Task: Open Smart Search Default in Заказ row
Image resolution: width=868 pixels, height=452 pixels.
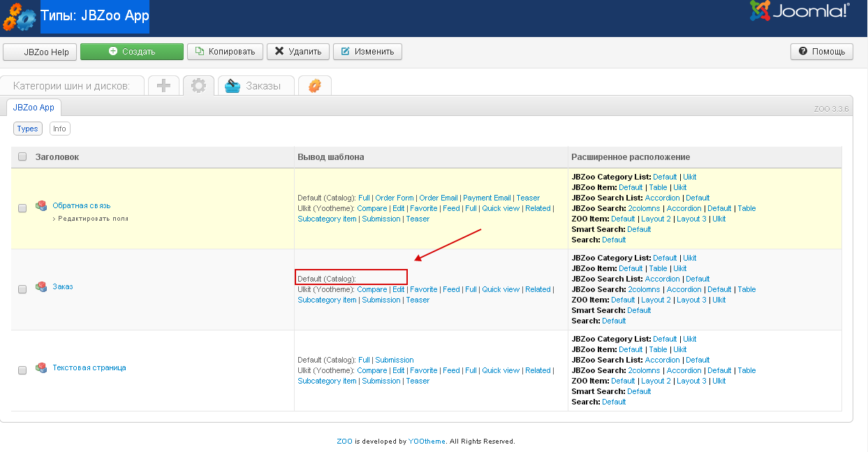Action: (x=639, y=310)
